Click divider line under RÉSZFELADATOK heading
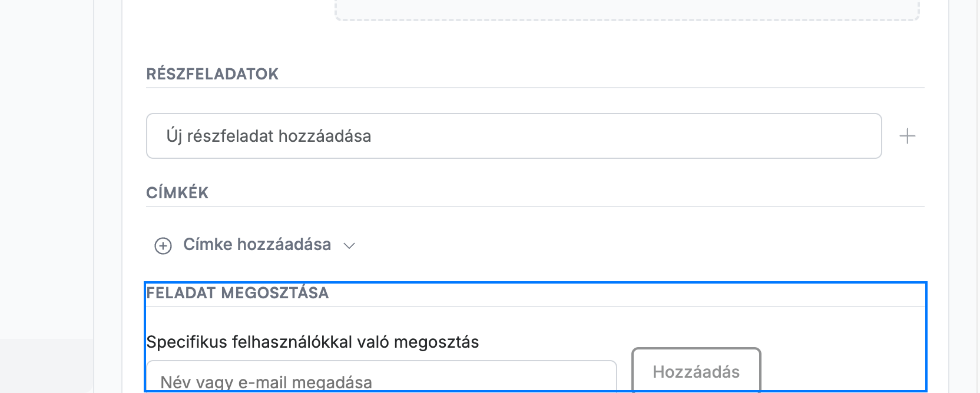 (x=535, y=88)
